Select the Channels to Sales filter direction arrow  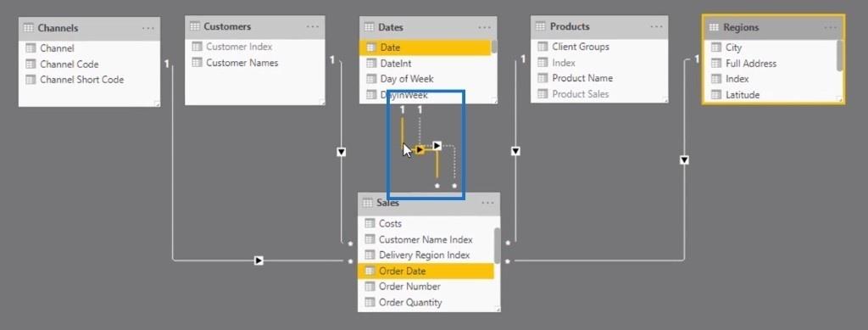click(x=259, y=260)
